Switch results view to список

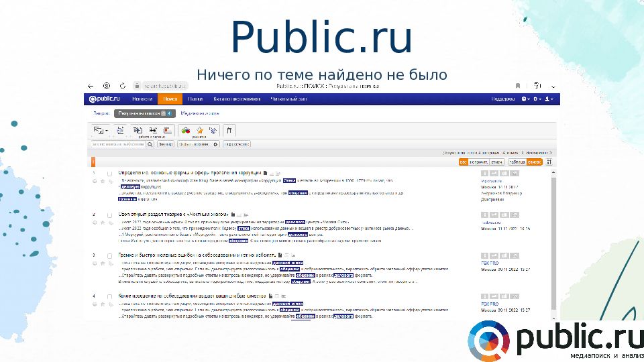click(535, 162)
